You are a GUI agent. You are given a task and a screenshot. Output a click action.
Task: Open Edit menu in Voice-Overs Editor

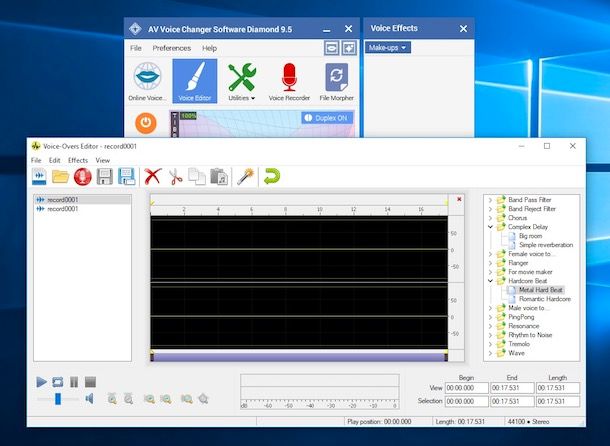pos(54,160)
